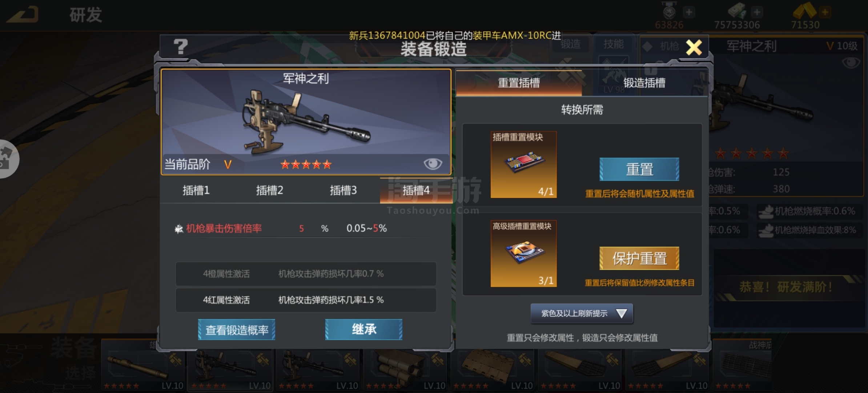Select the 插槽3 tab
This screenshot has width=868, height=393.
pyautogui.click(x=343, y=190)
